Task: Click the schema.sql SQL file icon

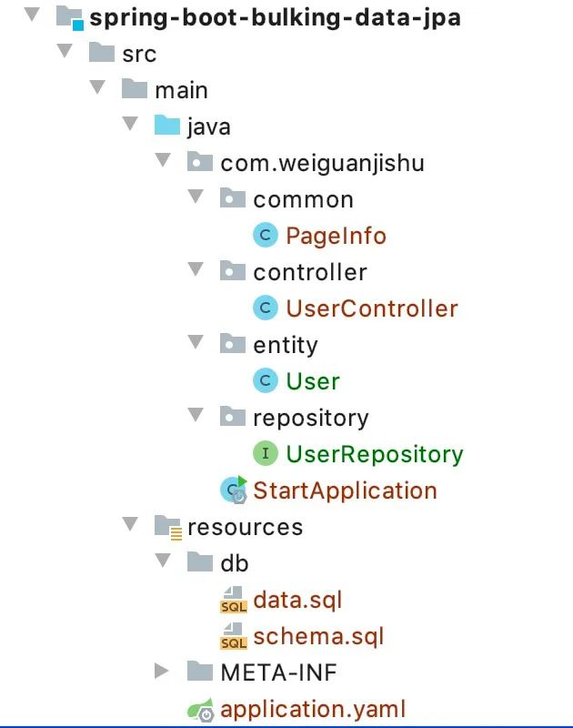Action: [x=234, y=636]
